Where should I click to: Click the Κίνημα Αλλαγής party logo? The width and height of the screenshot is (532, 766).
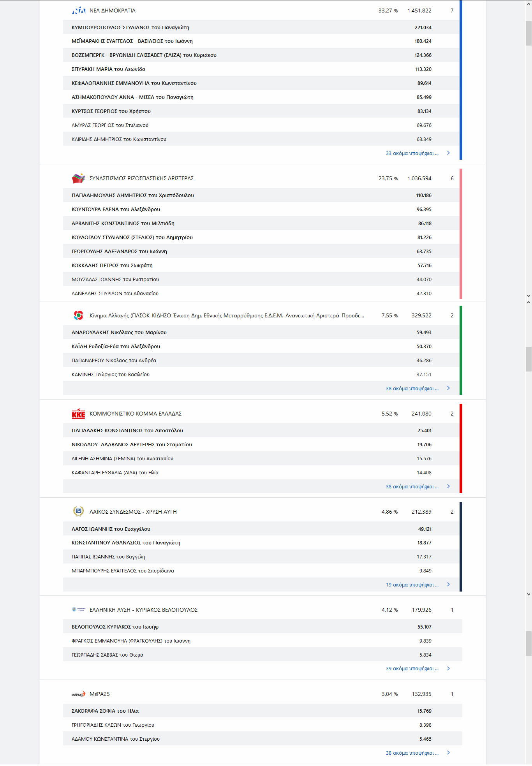(78, 315)
